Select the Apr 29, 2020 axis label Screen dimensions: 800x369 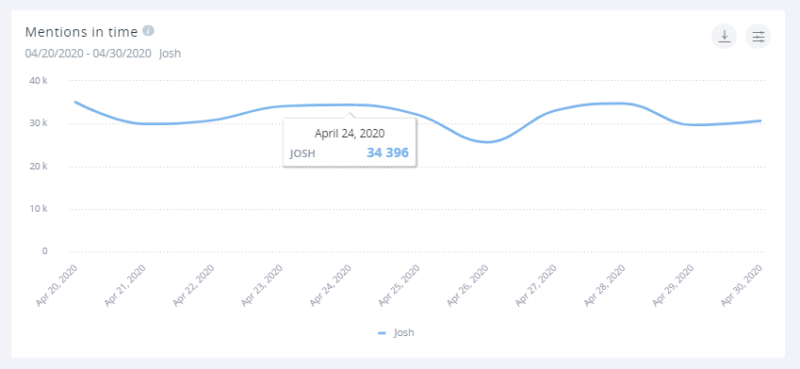[x=673, y=285]
